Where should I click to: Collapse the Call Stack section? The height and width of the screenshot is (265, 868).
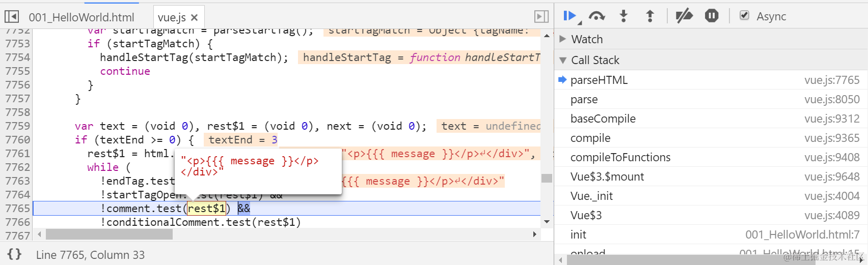[563, 60]
